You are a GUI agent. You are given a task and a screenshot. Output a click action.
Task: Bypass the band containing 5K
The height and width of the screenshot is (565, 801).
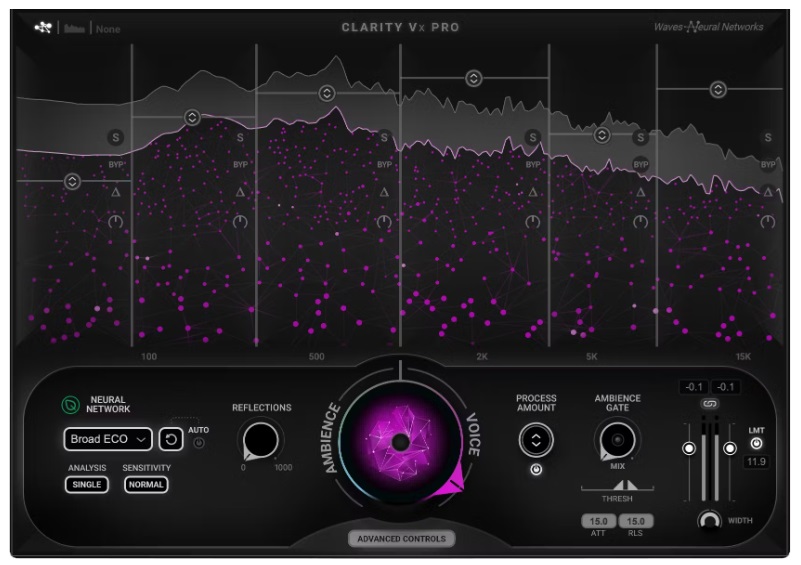click(x=641, y=164)
